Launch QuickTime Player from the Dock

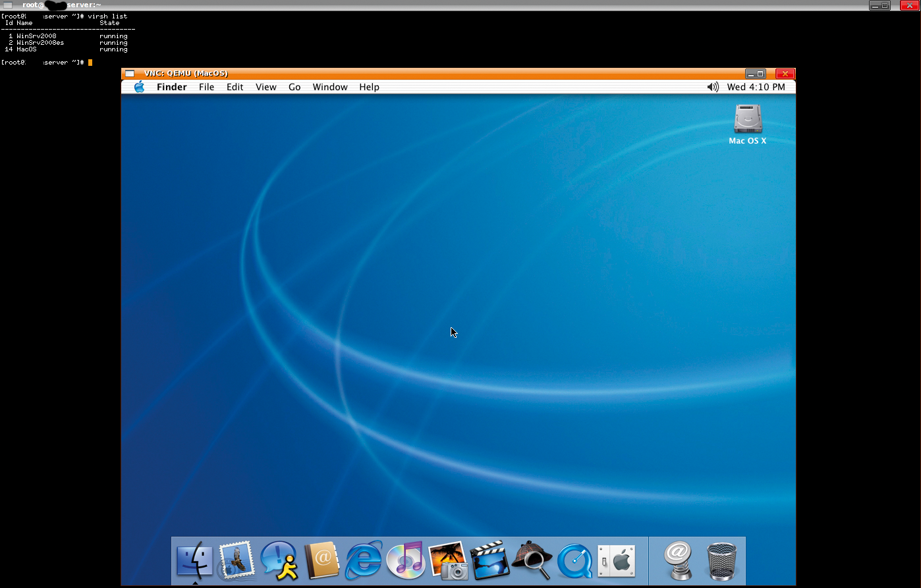[x=574, y=561]
